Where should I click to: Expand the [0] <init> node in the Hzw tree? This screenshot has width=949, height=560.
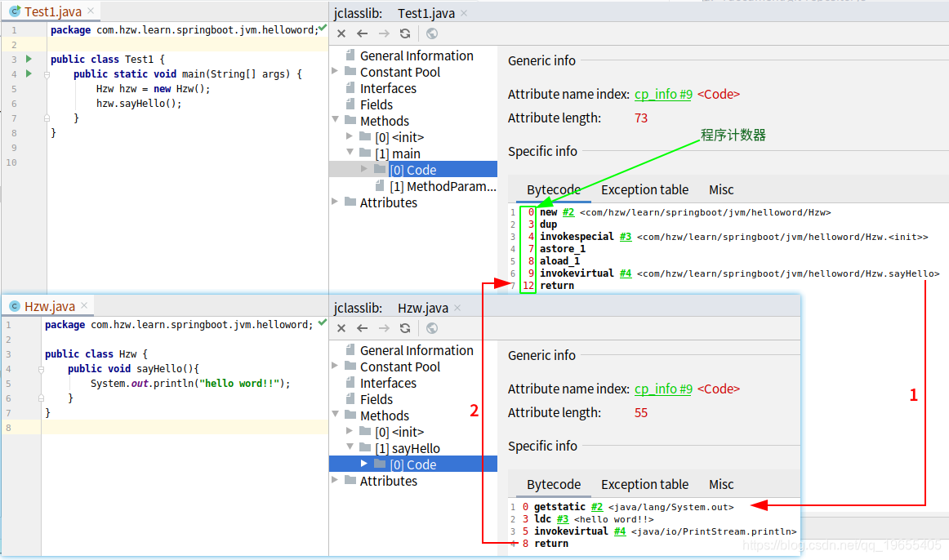(x=350, y=430)
